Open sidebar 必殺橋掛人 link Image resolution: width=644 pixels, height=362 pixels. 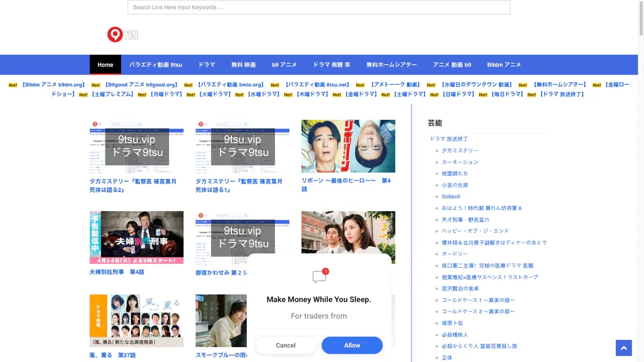455,335
